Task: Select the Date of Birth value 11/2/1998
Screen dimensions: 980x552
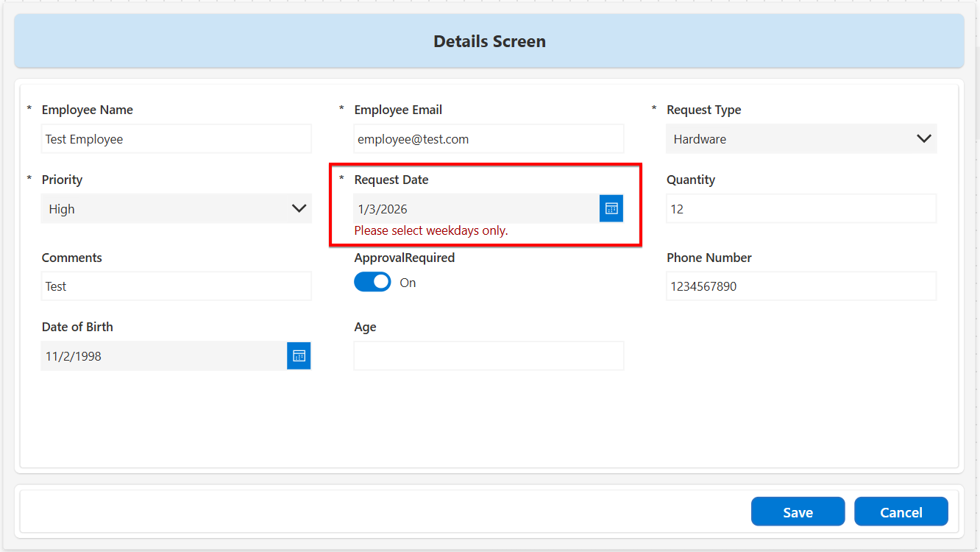Action: (x=74, y=357)
